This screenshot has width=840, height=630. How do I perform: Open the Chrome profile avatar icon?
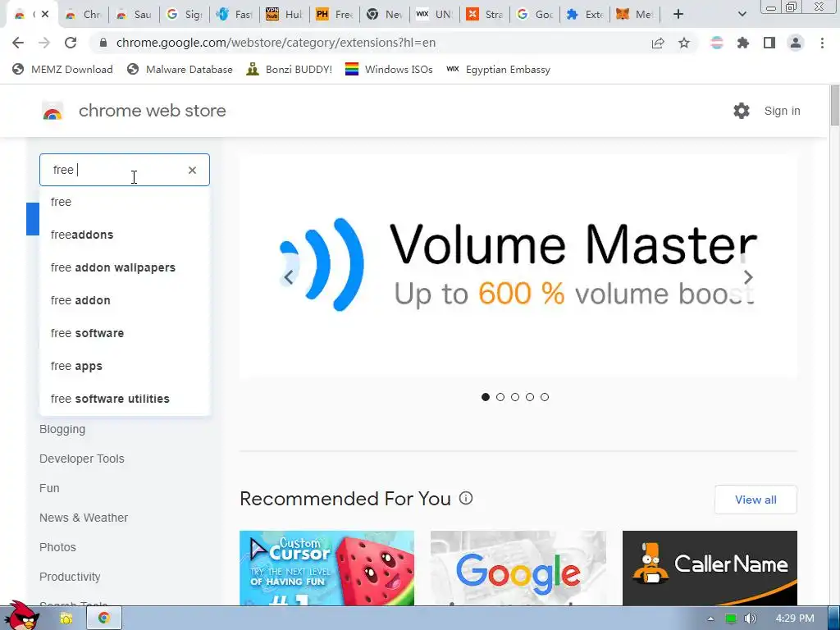click(796, 43)
